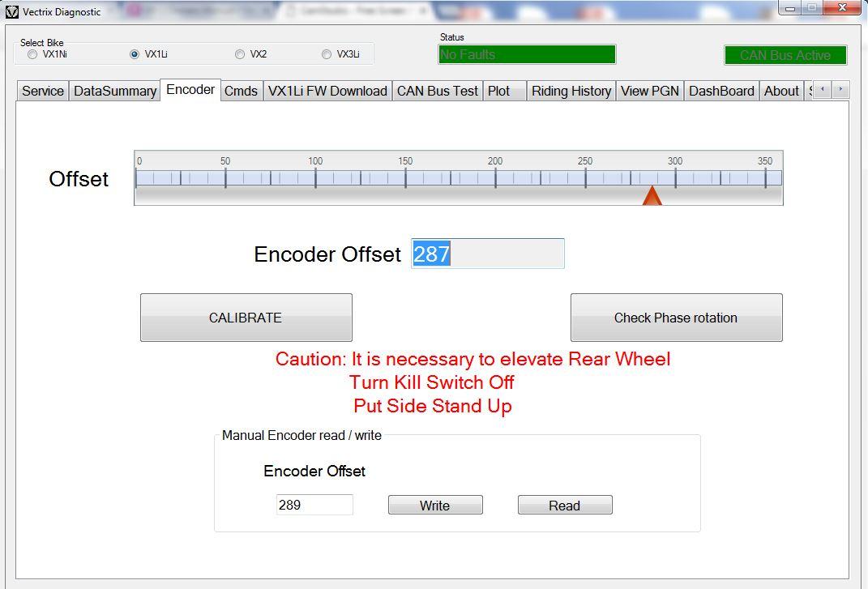Screen dimensions: 868x589
Task: Select the VX2 bike radio button
Action: [240, 54]
